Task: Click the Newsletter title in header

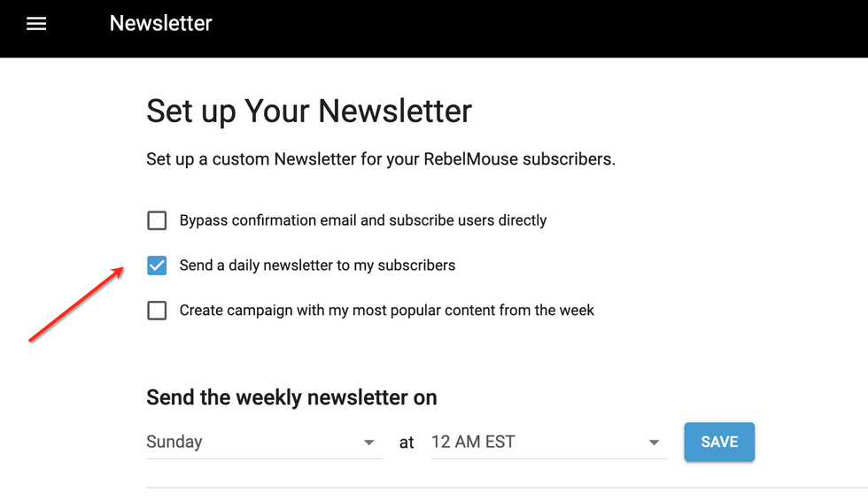Action: 160,23
